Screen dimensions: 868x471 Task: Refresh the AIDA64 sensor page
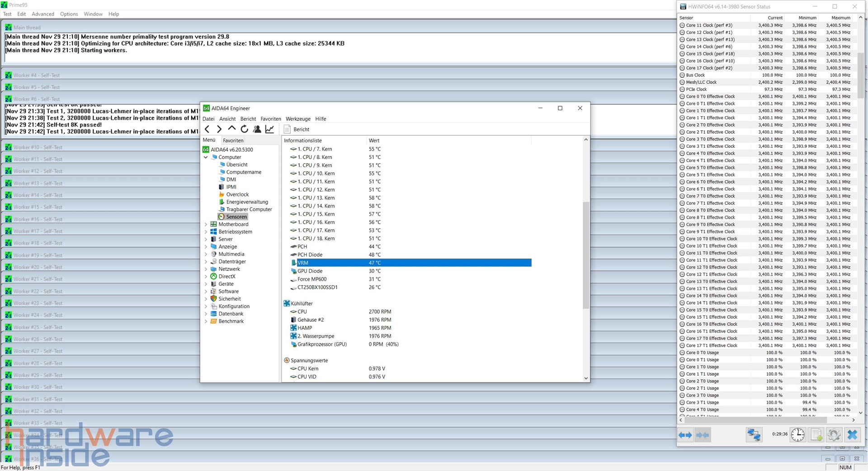[x=244, y=129]
